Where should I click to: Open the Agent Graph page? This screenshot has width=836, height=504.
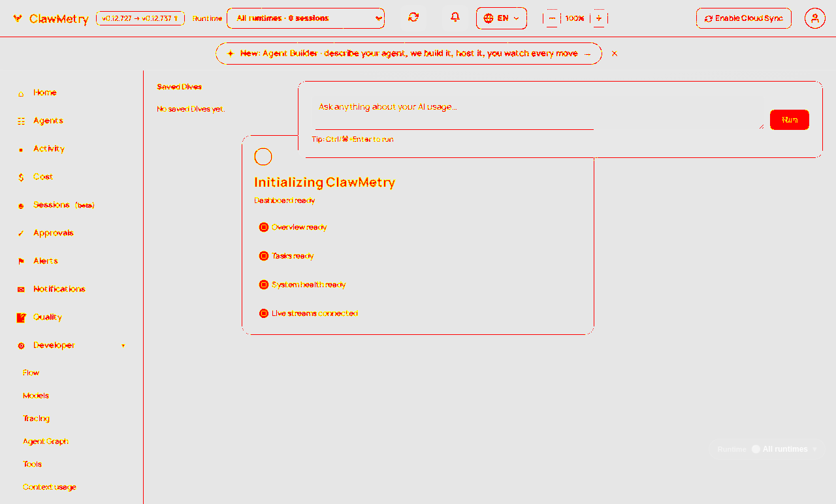pyautogui.click(x=46, y=441)
